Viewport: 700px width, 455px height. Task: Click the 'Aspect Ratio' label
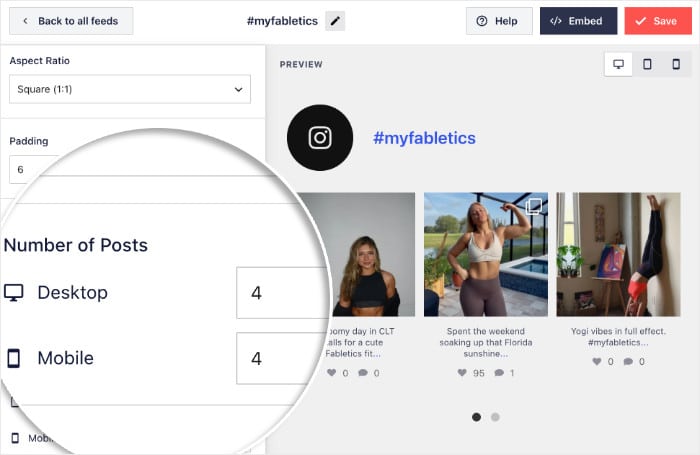point(40,61)
